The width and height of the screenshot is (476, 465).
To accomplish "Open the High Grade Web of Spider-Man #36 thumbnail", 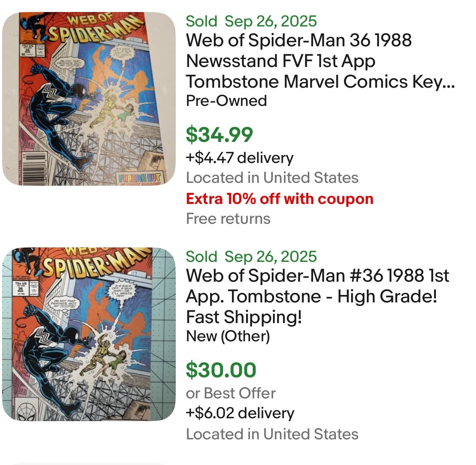I will [x=89, y=334].
